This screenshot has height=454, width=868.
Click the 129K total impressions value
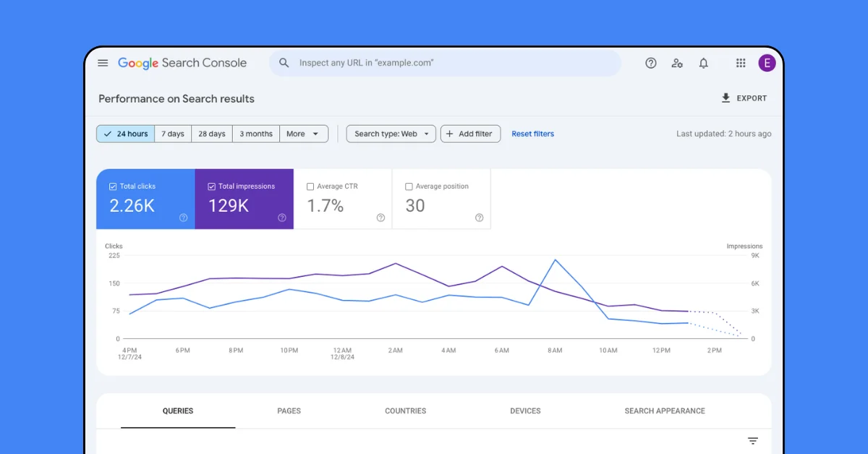tap(229, 205)
